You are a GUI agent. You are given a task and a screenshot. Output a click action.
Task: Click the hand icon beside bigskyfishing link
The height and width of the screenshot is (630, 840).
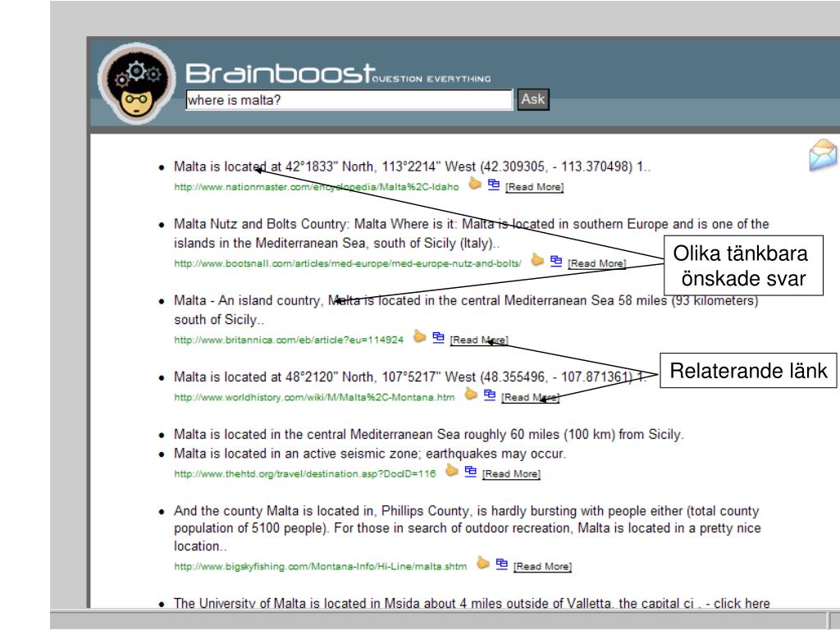483,563
